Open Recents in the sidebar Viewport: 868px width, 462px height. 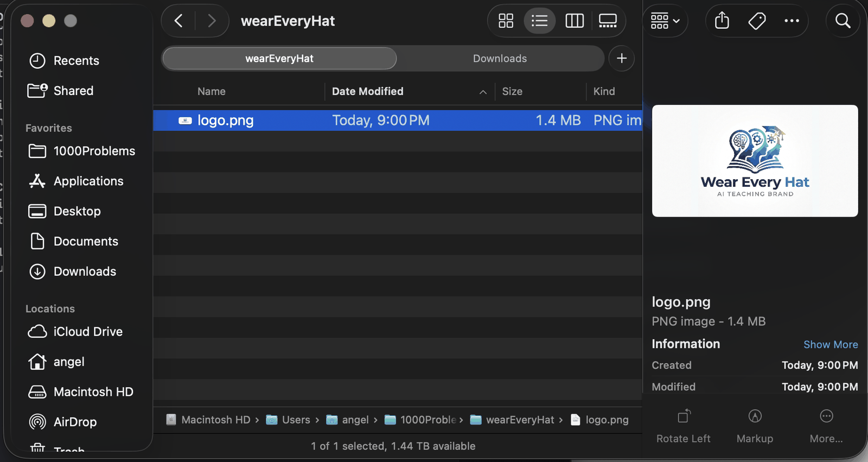[64, 61]
